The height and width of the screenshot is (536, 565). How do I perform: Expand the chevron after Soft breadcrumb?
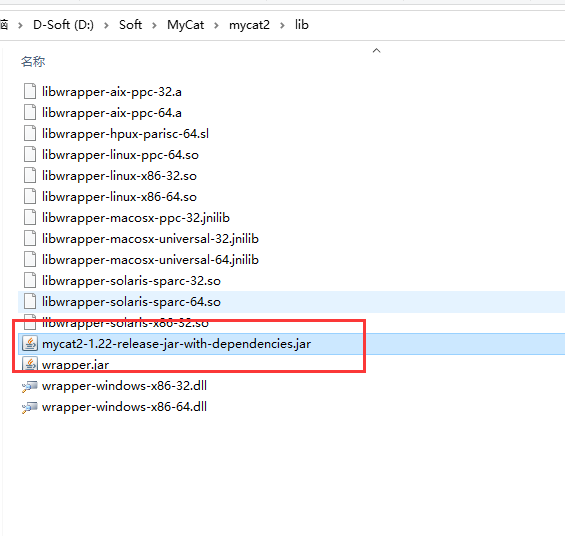(154, 25)
